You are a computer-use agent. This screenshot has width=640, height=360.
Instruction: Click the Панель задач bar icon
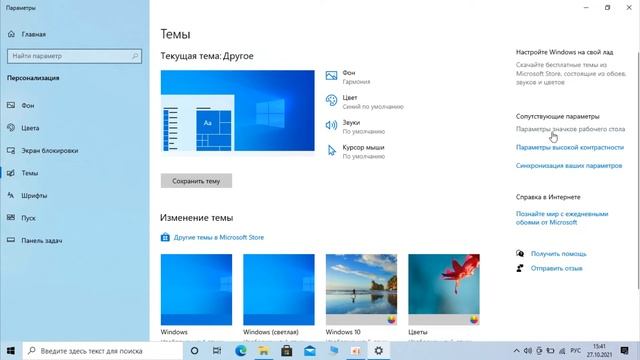[11, 240]
